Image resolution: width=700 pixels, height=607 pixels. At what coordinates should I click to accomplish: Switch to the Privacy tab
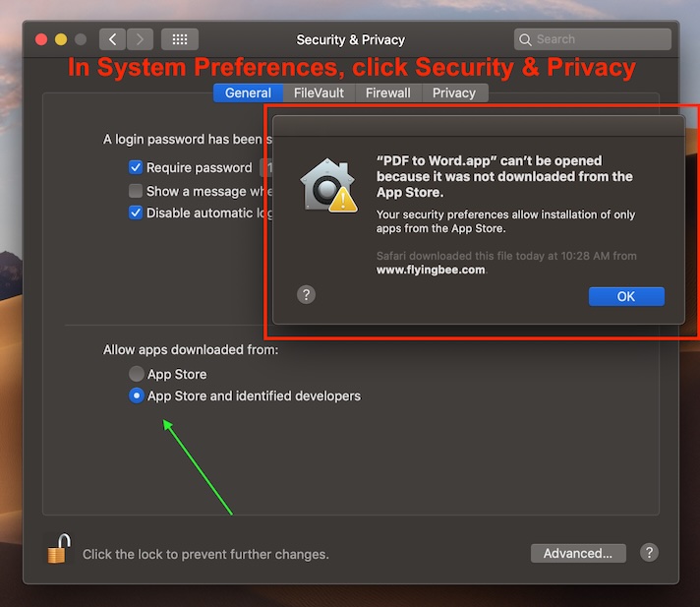[x=454, y=92]
